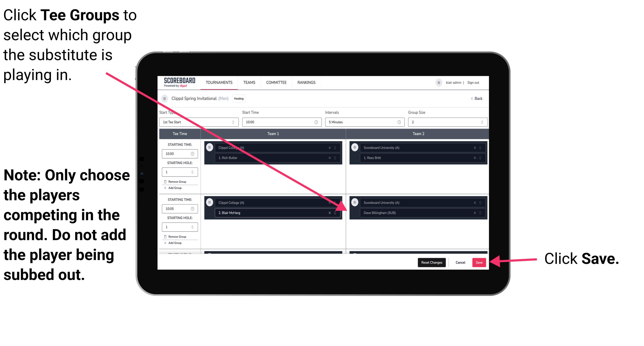Open the TOURNAMENTS menu tab
This screenshot has width=644, height=346.
tap(218, 82)
